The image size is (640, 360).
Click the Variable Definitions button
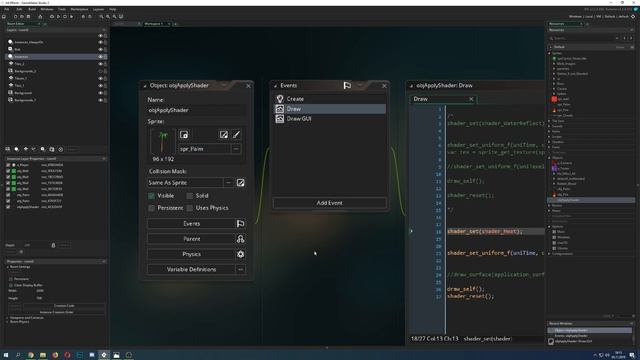pyautogui.click(x=191, y=269)
